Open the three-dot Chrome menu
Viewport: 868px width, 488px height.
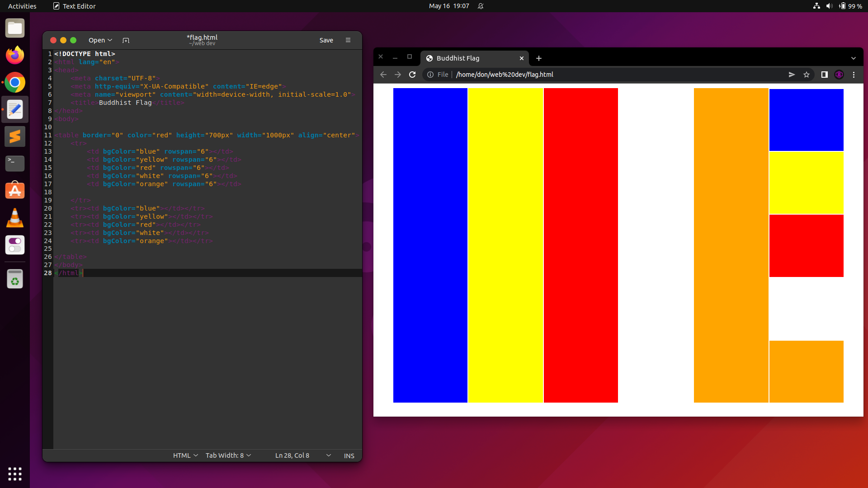pyautogui.click(x=854, y=75)
